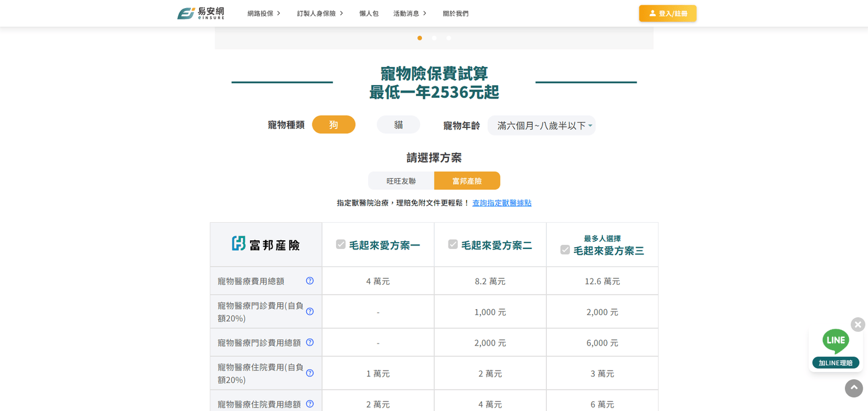
Task: Select the first carousel dot
Action: 420,38
